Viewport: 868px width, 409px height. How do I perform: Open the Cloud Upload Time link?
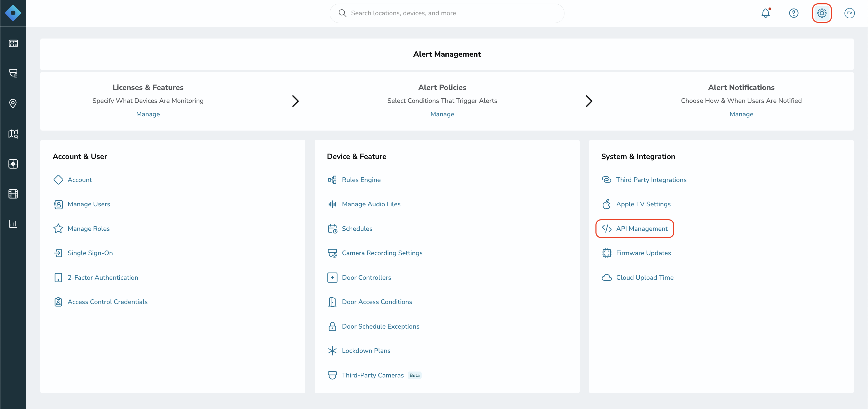point(645,277)
